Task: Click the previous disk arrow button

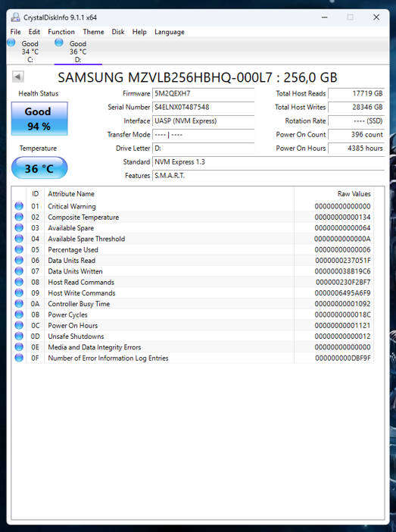Action: tap(17, 77)
